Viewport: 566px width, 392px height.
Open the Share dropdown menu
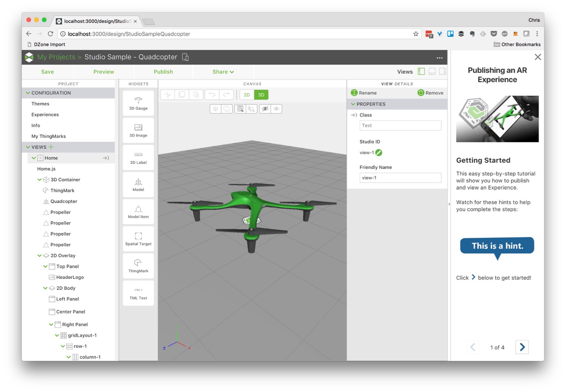pyautogui.click(x=223, y=72)
